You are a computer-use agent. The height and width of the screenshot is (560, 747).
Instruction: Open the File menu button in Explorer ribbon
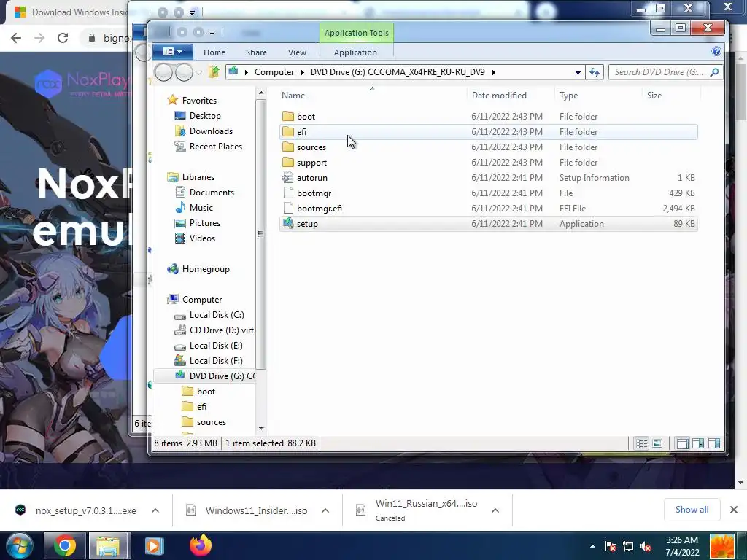[x=172, y=52]
